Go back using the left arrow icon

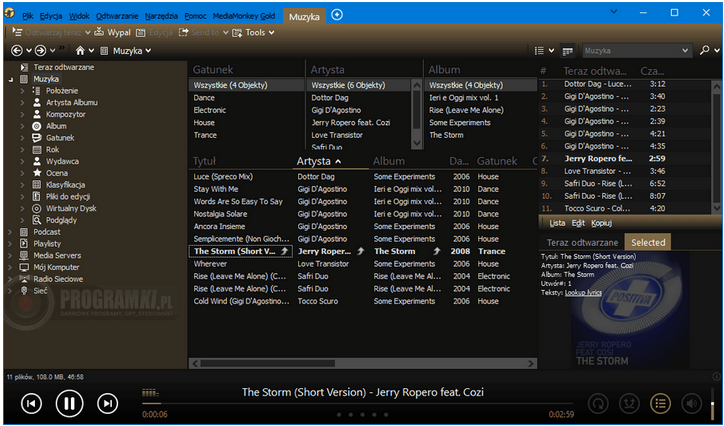coord(17,51)
